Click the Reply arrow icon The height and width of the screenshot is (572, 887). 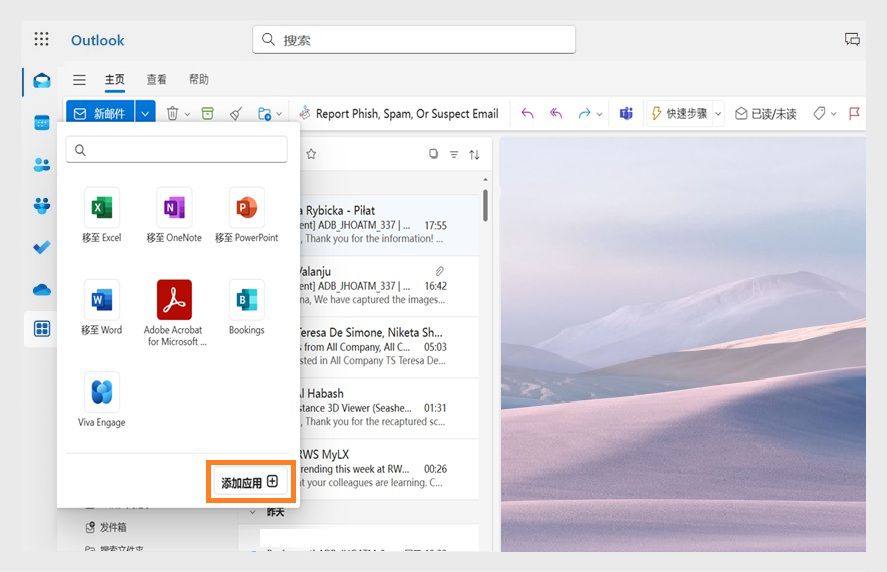point(527,114)
